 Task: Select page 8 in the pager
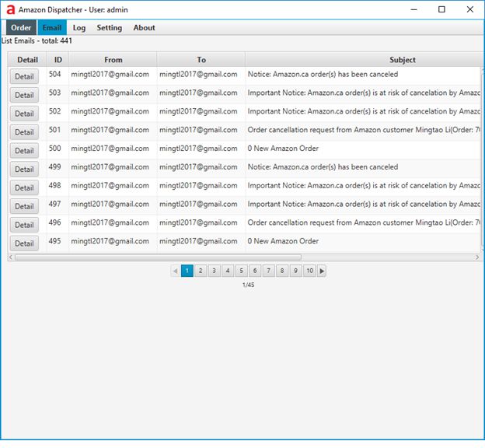282,271
